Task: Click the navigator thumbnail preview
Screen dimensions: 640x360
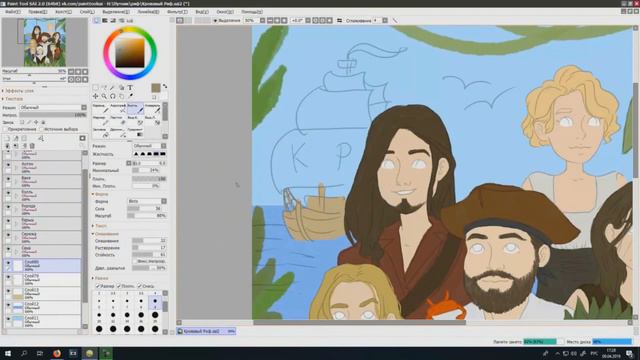Action: coord(44,42)
